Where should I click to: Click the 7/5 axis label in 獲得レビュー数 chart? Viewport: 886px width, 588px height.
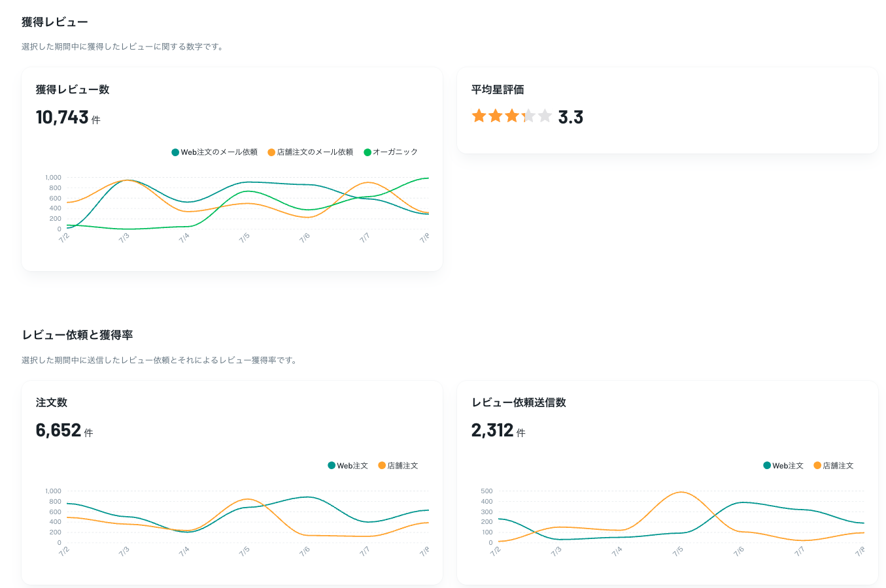[x=244, y=238]
